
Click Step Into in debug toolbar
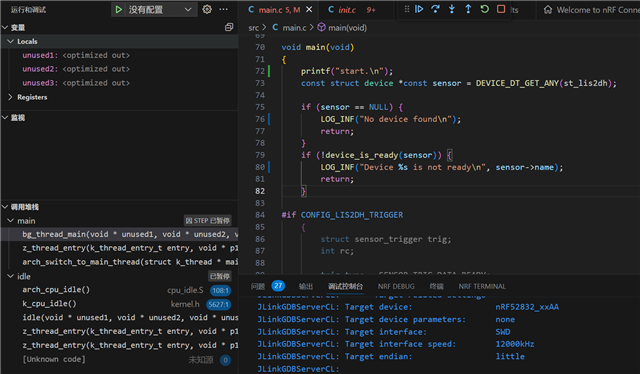452,9
